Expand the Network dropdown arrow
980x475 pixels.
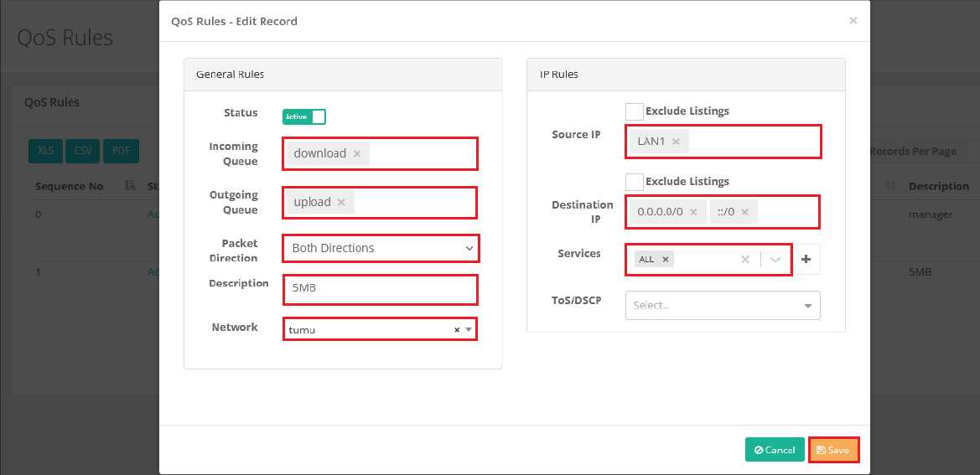point(469,330)
